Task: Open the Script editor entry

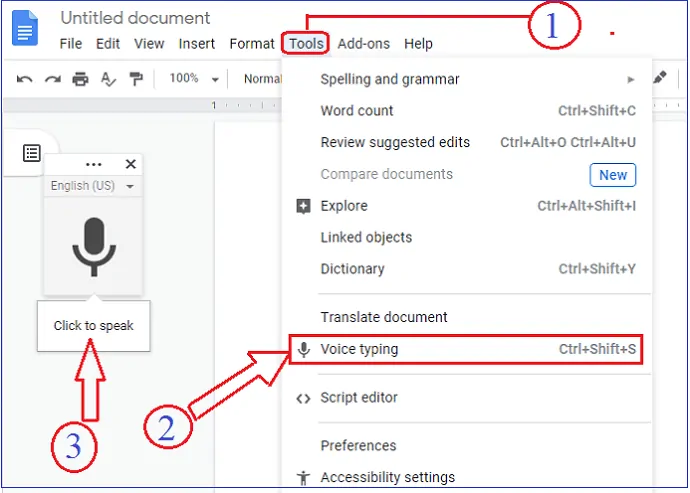Action: pyautogui.click(x=359, y=397)
